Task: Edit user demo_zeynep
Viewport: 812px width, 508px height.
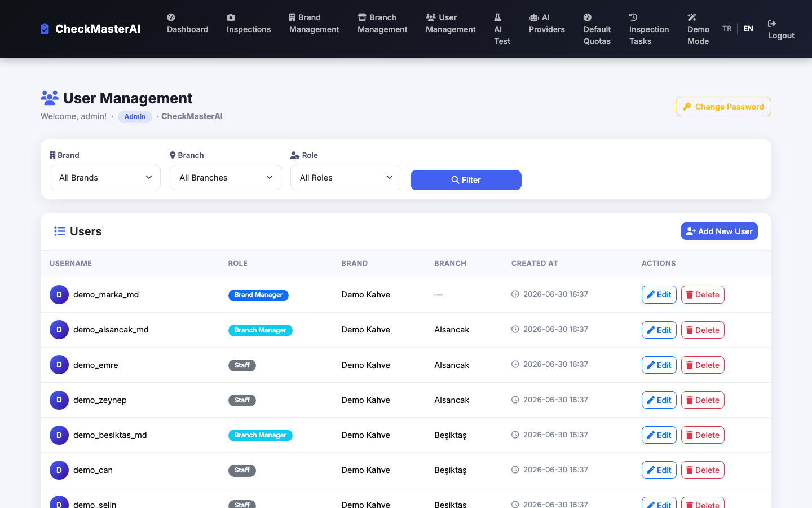Action: (x=659, y=400)
